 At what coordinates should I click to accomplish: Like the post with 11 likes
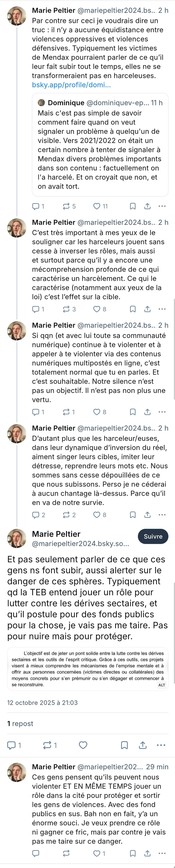pos(97,206)
